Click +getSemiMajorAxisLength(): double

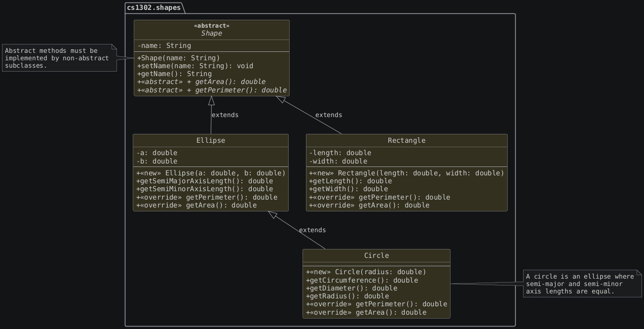pos(204,181)
